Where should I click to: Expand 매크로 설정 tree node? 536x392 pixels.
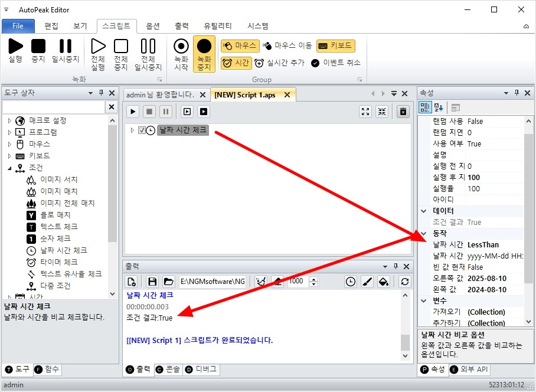point(9,120)
